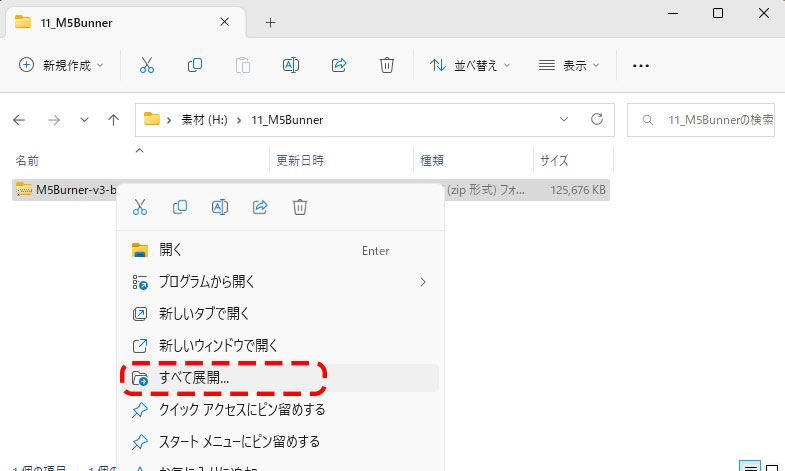The image size is (785, 471).
Task: Click 11_M5Bunner in the breadcrumb
Action: [287, 120]
